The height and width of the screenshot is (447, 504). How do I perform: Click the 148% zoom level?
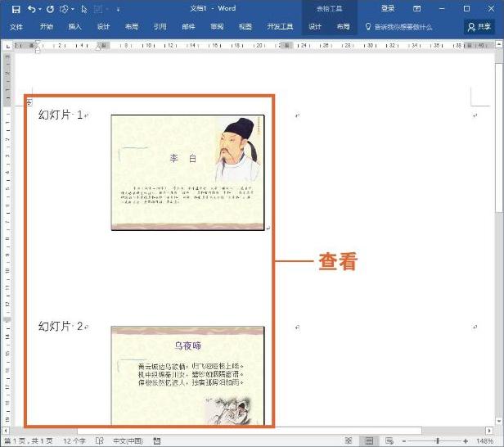[x=484, y=441]
